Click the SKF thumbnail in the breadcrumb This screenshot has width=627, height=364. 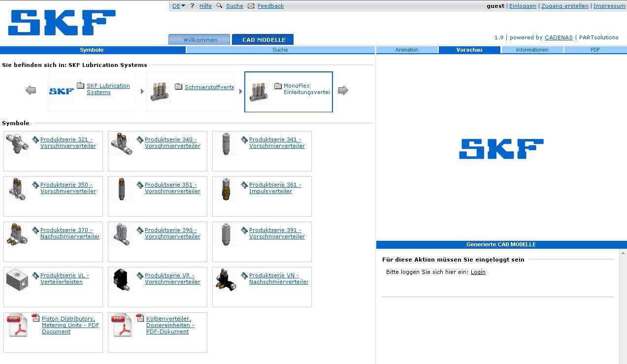(x=62, y=91)
